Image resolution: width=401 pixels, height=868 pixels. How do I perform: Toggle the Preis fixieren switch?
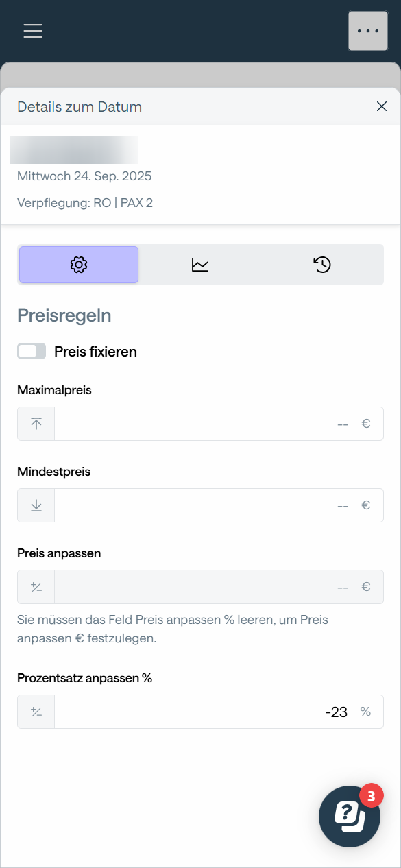tap(32, 351)
